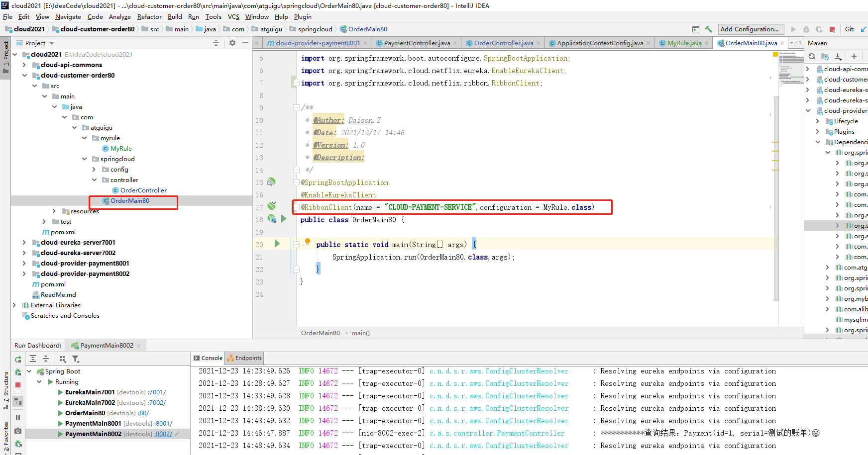Image resolution: width=868 pixels, height=455 pixels.
Task: Collapse the cloud-customer-order80 module
Action: [24, 76]
